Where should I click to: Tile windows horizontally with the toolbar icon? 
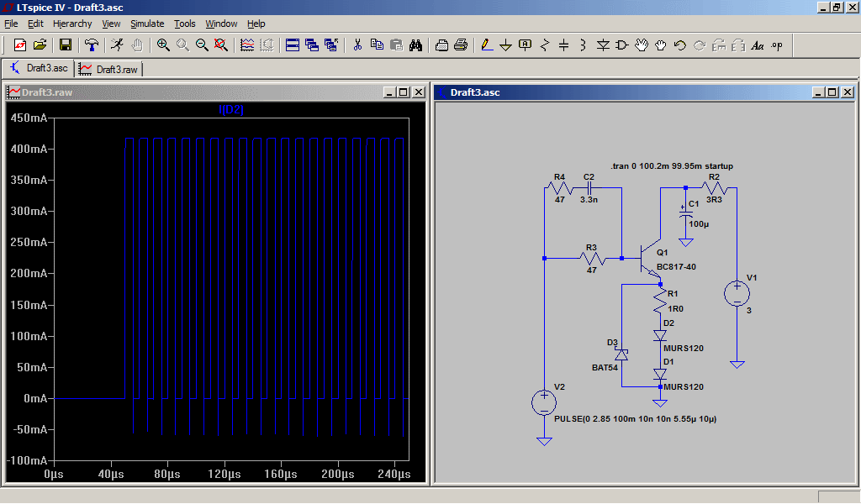tap(293, 45)
